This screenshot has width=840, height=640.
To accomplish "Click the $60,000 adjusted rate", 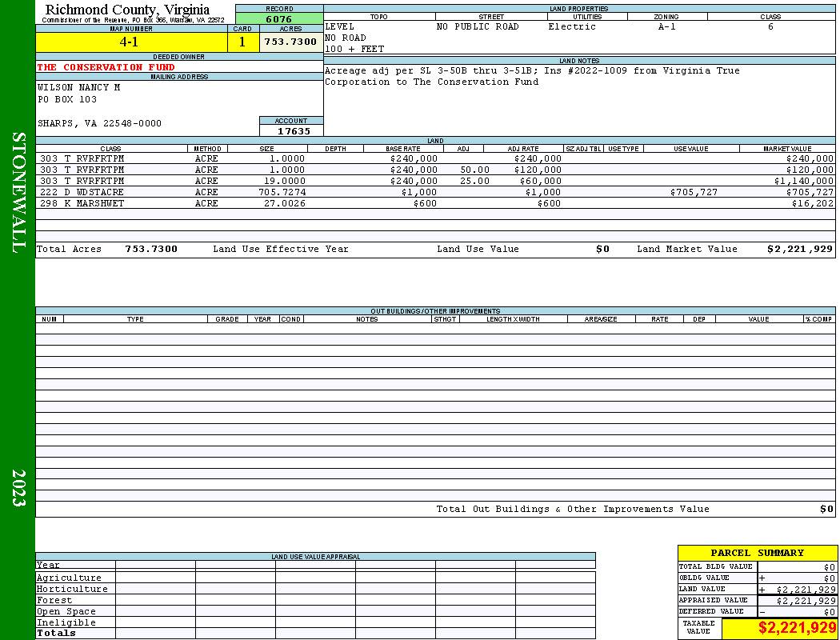I will (x=541, y=182).
